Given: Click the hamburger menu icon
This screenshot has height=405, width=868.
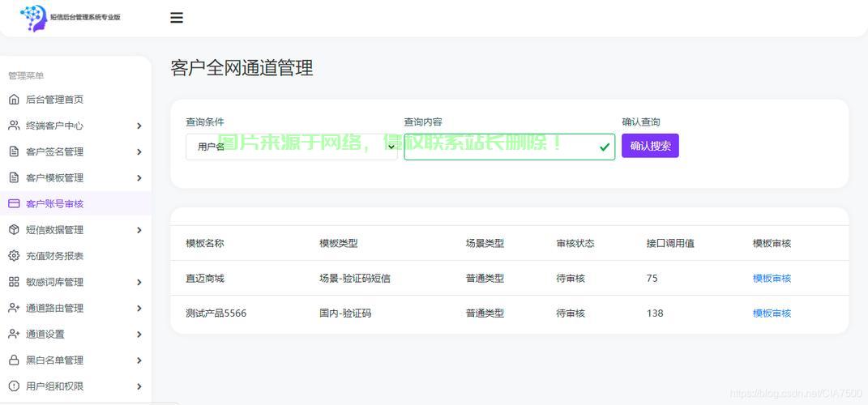Looking at the screenshot, I should (x=177, y=18).
